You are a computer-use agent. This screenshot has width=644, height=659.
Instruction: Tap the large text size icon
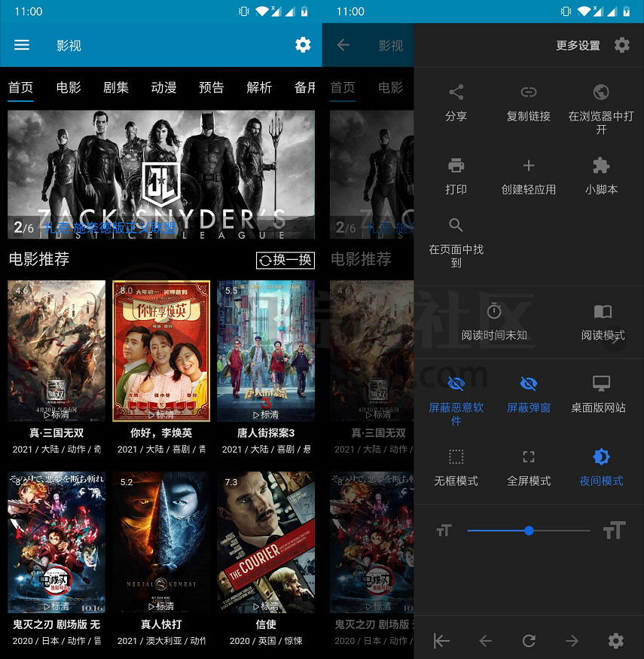tap(614, 530)
